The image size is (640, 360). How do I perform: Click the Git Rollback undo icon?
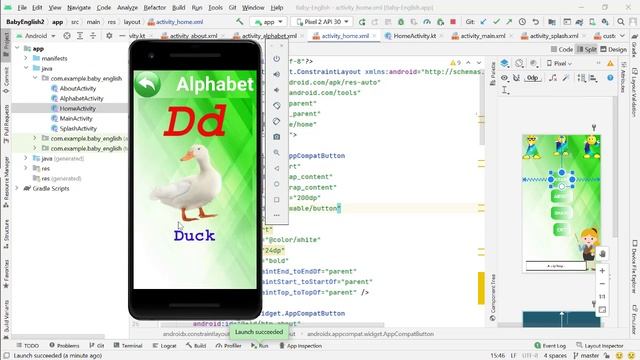(536, 22)
